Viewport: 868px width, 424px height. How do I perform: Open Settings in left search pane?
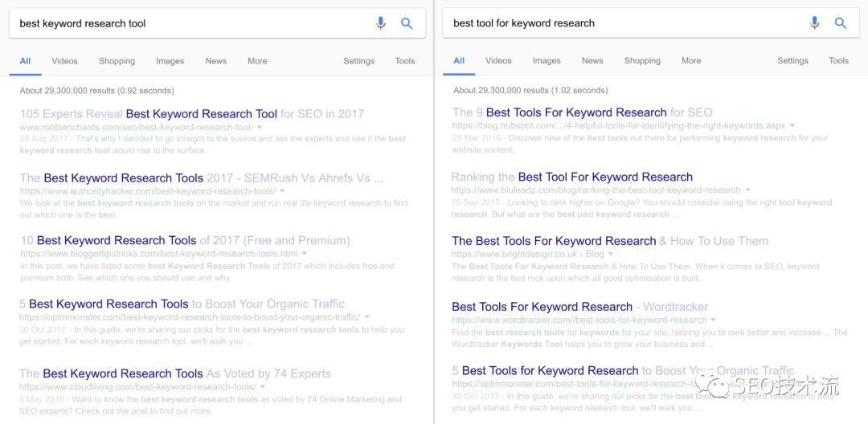click(358, 61)
